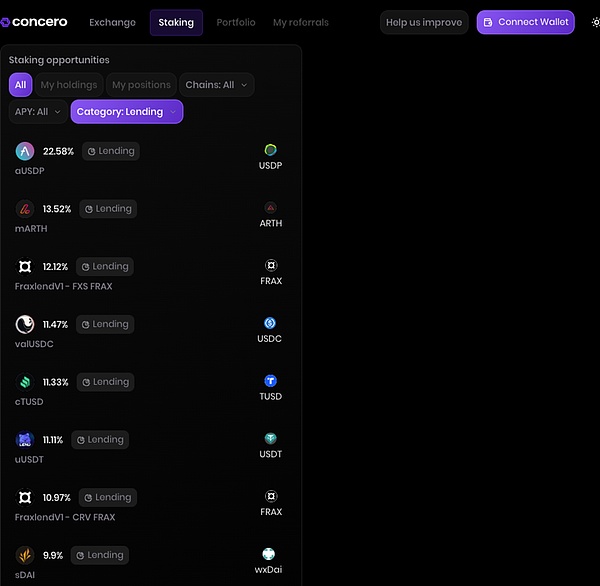Click the mARTH protocol icon
The height and width of the screenshot is (586, 600).
[x=25, y=209]
